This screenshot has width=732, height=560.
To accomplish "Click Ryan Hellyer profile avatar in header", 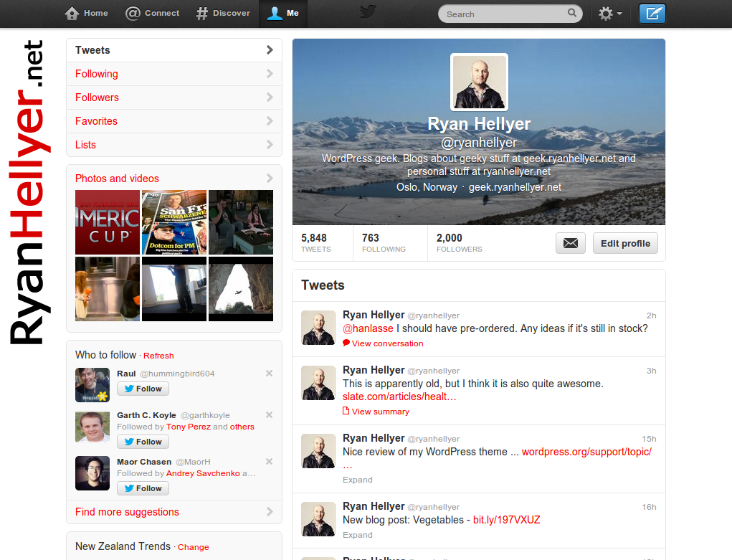I will 479,82.
